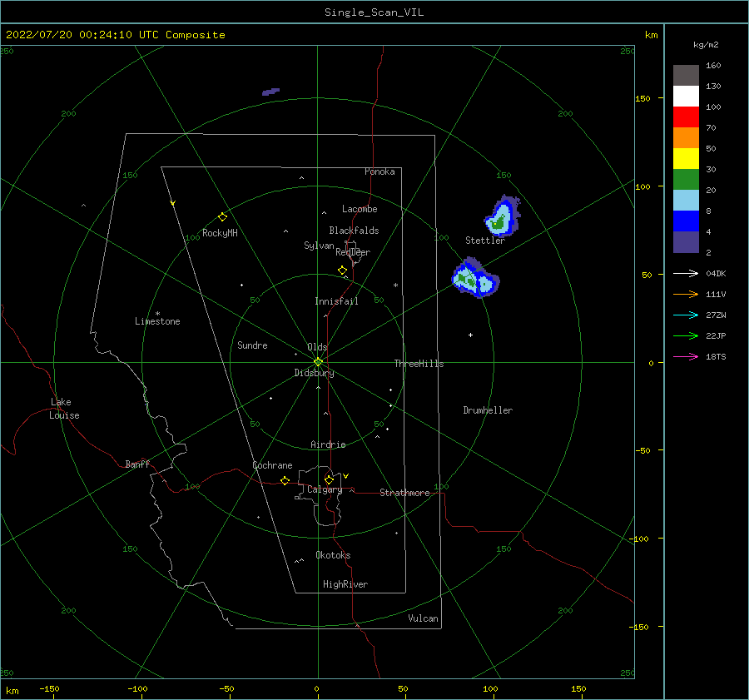Click the yellow diamond marker inside Calgary
749x700 pixels.
(x=329, y=479)
